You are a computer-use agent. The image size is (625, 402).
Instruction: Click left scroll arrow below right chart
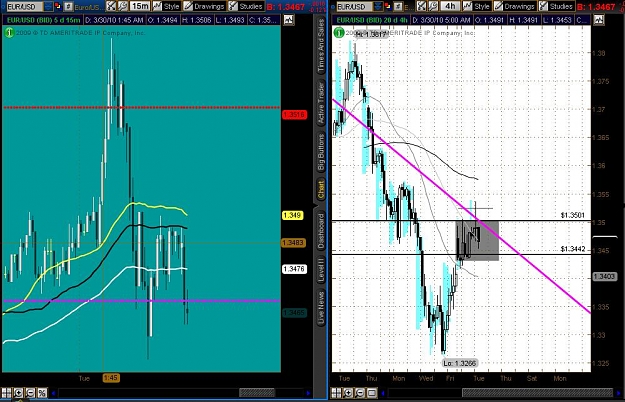click(x=383, y=393)
